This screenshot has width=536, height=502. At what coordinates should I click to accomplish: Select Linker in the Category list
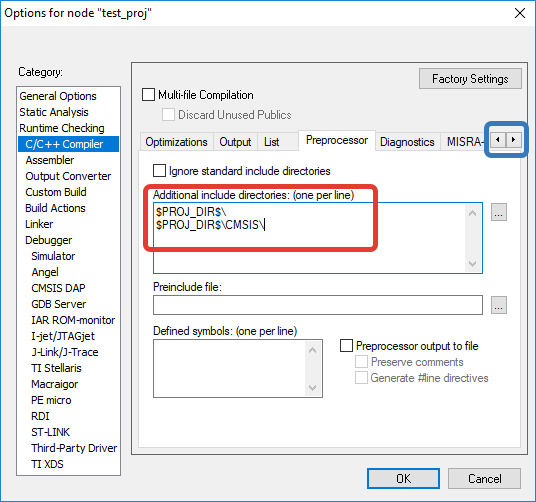39,224
